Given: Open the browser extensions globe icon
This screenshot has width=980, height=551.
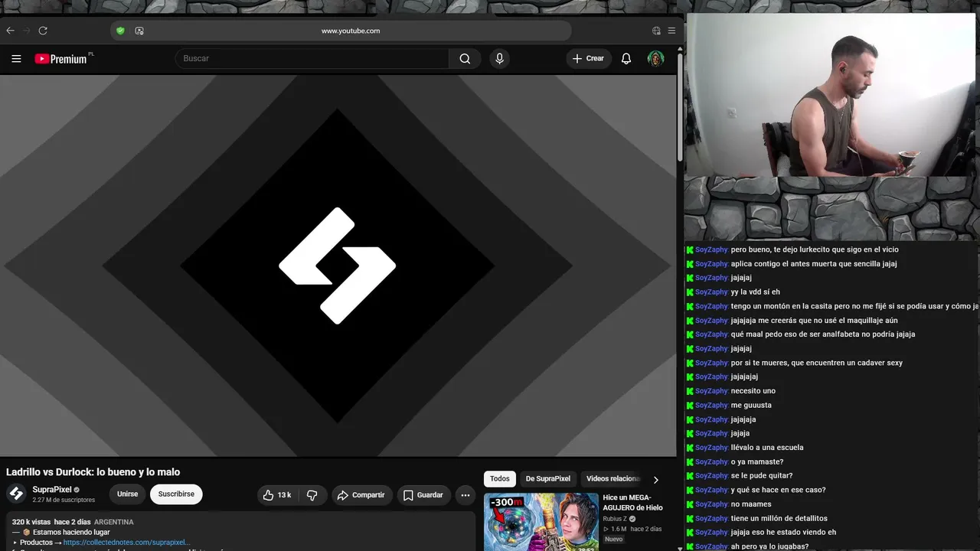Looking at the screenshot, I should 656,31.
